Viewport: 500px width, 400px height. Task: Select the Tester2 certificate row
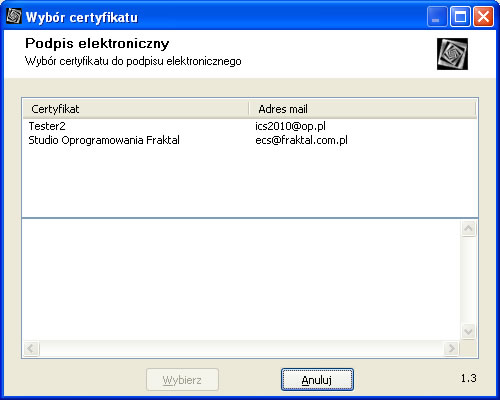tap(250, 126)
